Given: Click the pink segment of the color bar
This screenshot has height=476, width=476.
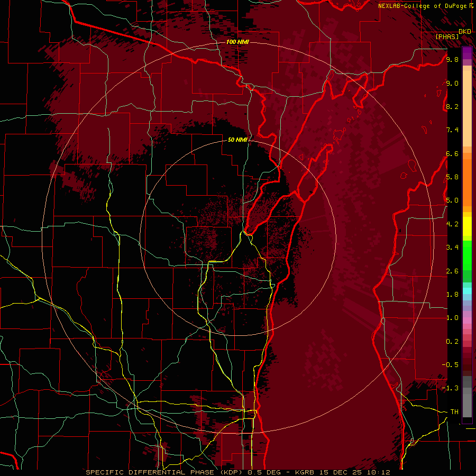Looking at the screenshot, I should [x=467, y=321].
